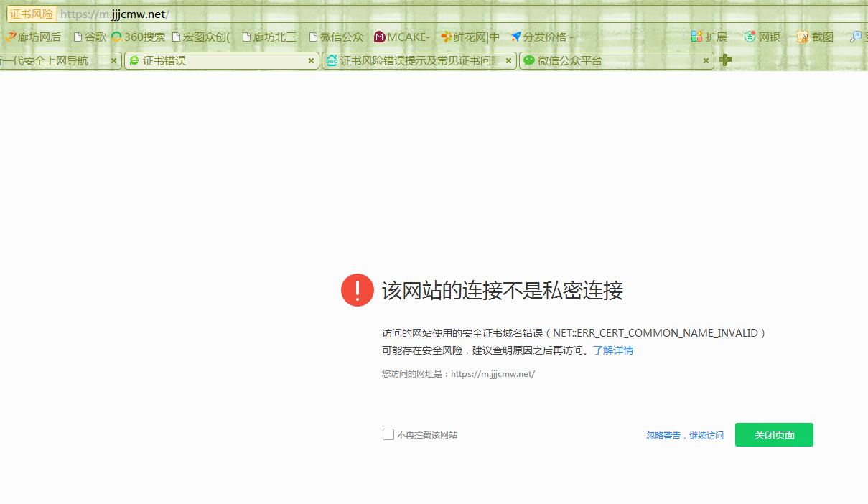
Task: Click the red exclamation warning symbol
Action: (x=357, y=289)
